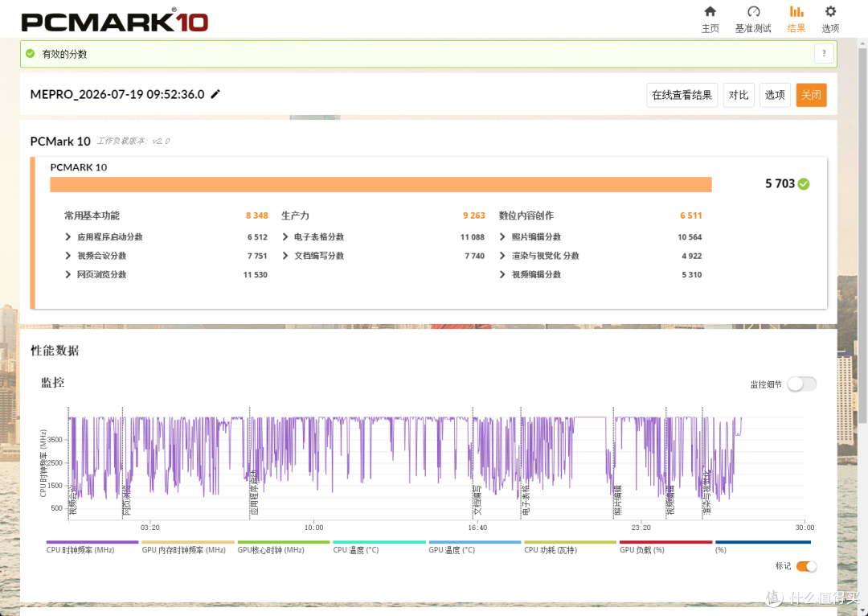Go to the 主页 home icon
Image resolution: width=868 pixels, height=616 pixels.
[710, 11]
